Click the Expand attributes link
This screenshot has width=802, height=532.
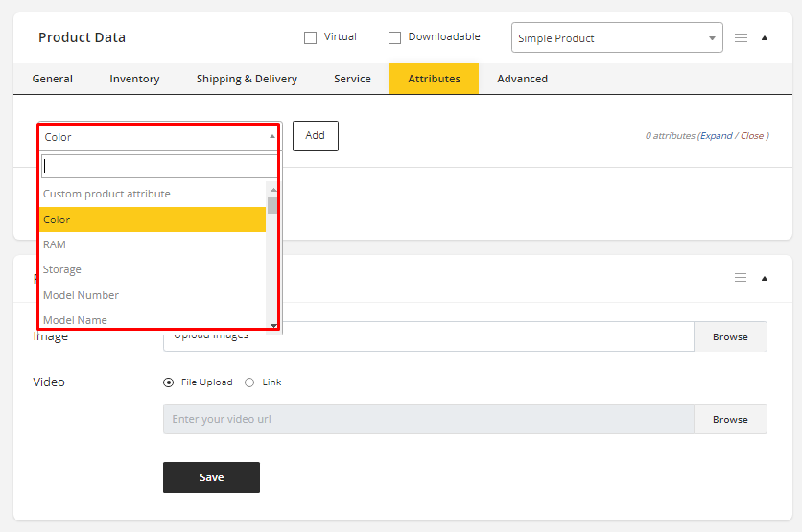pos(716,136)
